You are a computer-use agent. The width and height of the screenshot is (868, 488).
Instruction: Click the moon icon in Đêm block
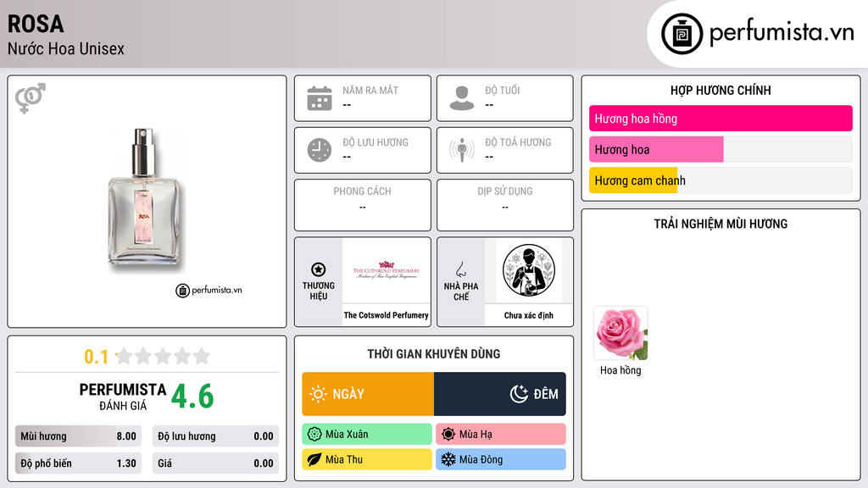519,394
